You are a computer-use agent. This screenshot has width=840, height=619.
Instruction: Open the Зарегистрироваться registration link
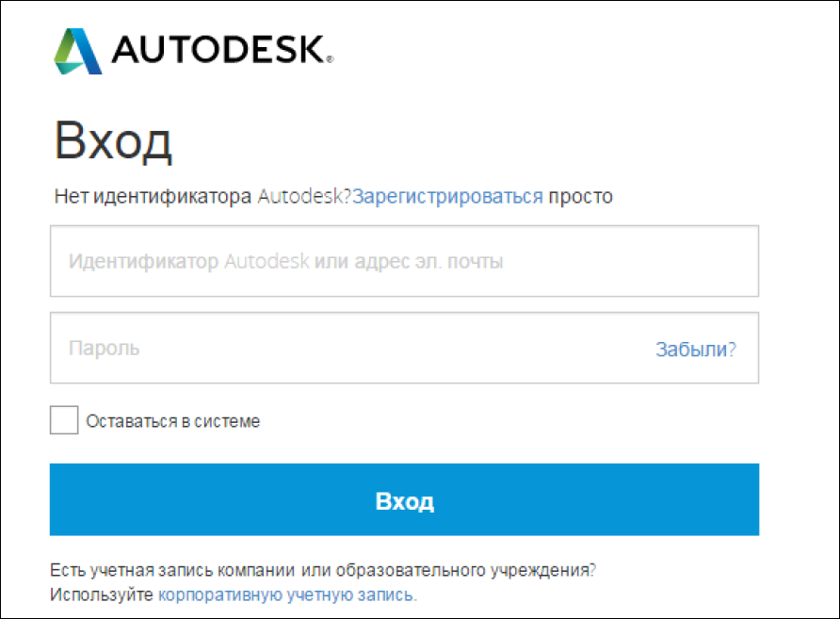[447, 197]
